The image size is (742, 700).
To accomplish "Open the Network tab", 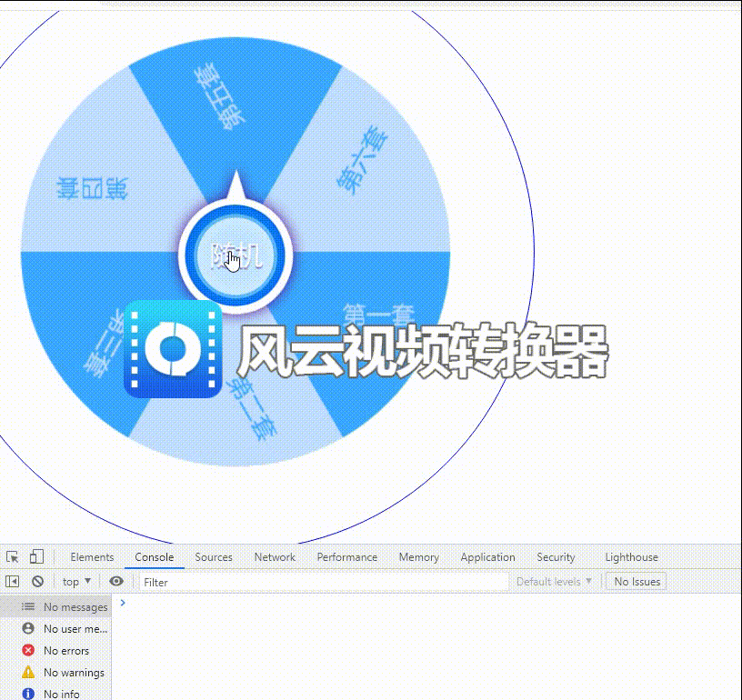I will coord(275,557).
